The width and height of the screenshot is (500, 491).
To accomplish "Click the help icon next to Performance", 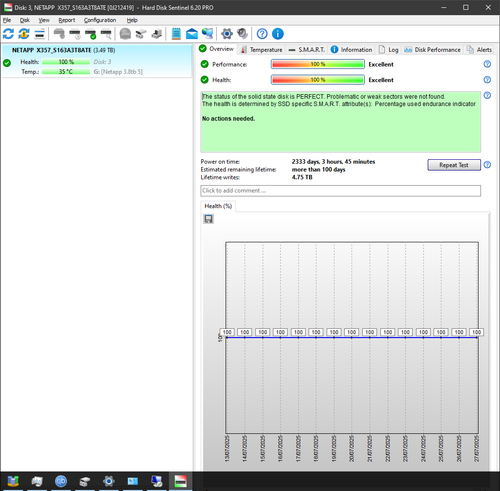I will coord(487,64).
